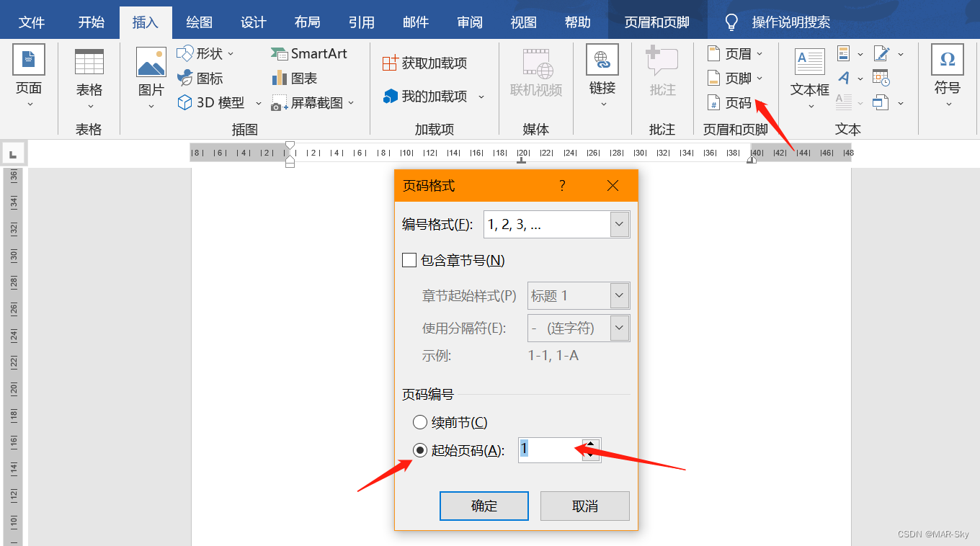Insert date and time via calendar-clock icon
This screenshot has height=546, width=980.
click(881, 78)
